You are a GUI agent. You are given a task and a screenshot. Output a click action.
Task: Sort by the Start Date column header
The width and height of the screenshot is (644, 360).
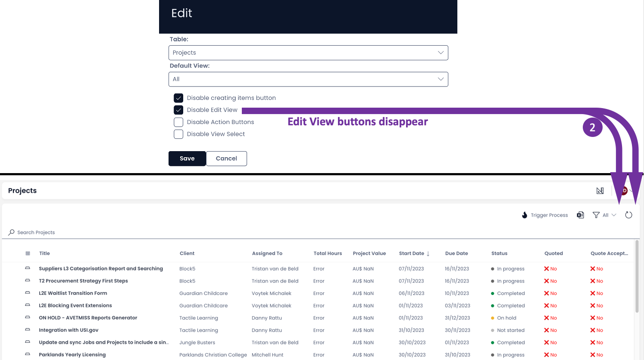pos(414,254)
